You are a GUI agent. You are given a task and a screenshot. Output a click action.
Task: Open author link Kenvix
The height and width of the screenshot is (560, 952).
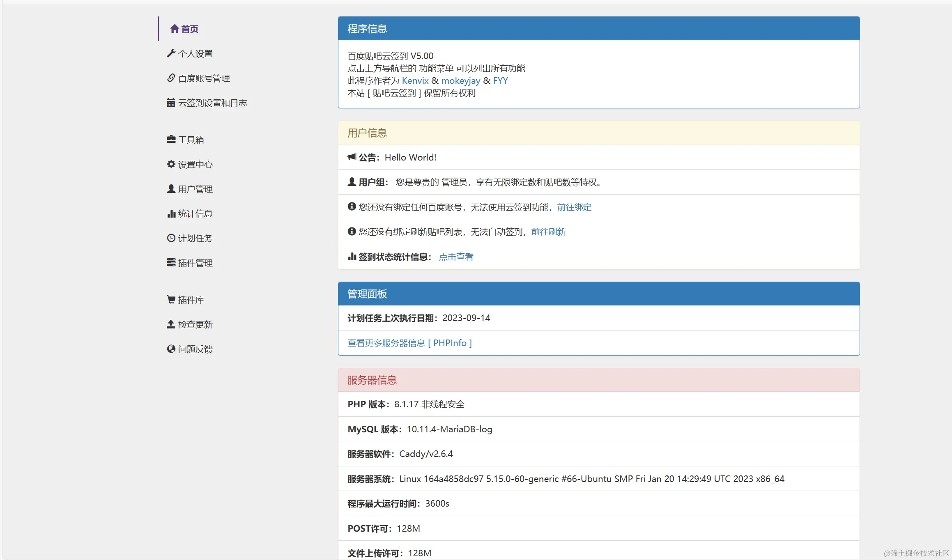tap(415, 80)
